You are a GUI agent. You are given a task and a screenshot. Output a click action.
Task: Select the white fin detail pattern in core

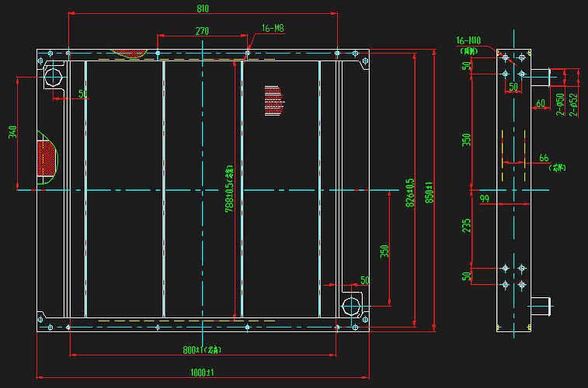(x=272, y=101)
